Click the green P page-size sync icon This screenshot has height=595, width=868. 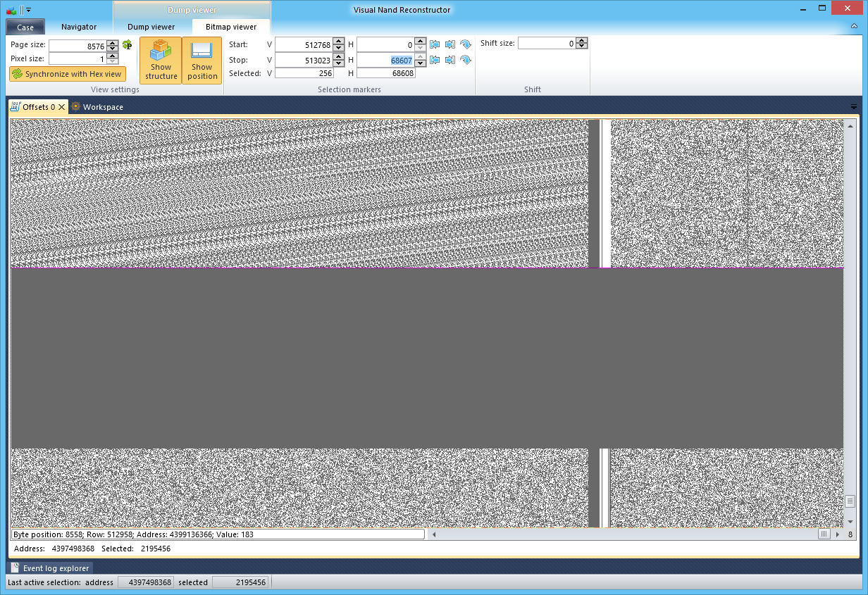[128, 44]
